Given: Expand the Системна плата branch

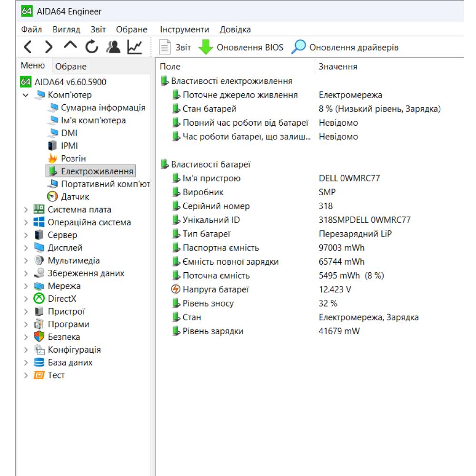Looking at the screenshot, I should coord(26,209).
